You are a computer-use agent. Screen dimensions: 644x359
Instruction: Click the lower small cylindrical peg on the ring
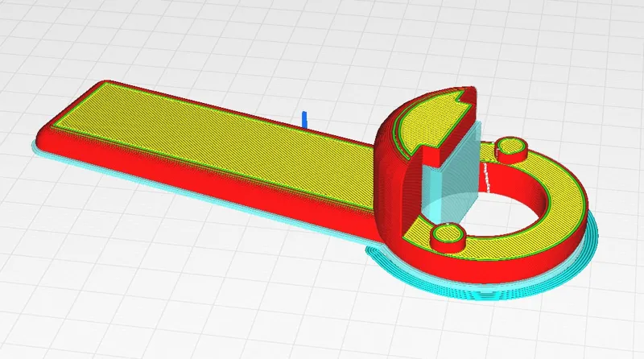(448, 237)
